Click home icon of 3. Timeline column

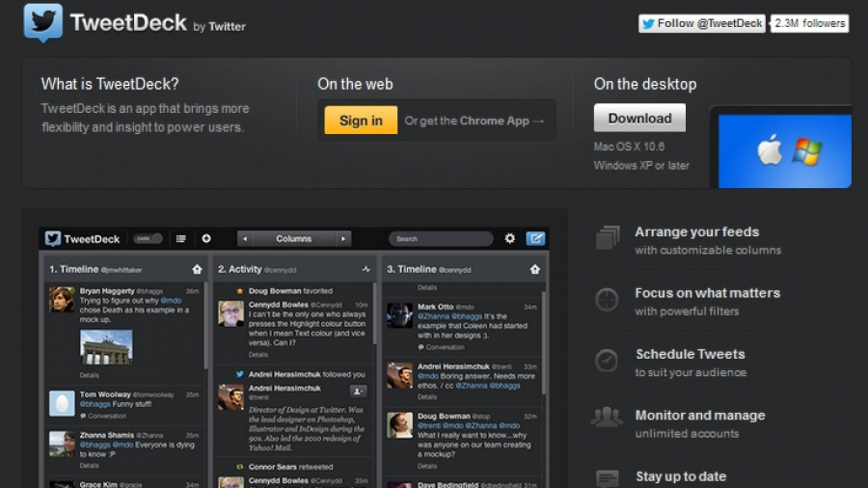[534, 269]
